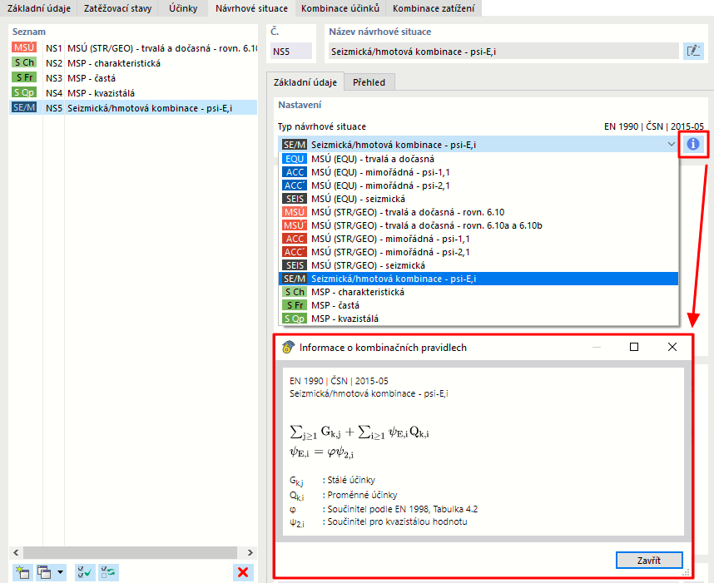Choose highlighted Seizmická/hmotová kombinace option in dropdown
This screenshot has height=588, width=714.
point(478,279)
